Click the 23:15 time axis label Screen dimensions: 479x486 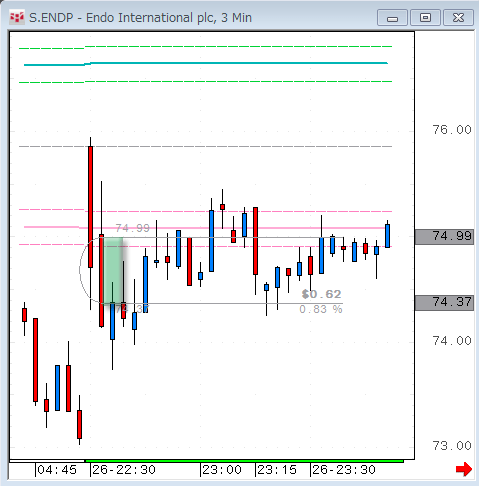click(x=277, y=470)
